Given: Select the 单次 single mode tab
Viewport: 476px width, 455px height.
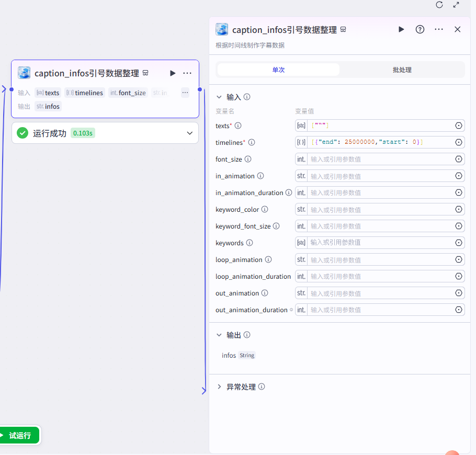Looking at the screenshot, I should (x=278, y=70).
